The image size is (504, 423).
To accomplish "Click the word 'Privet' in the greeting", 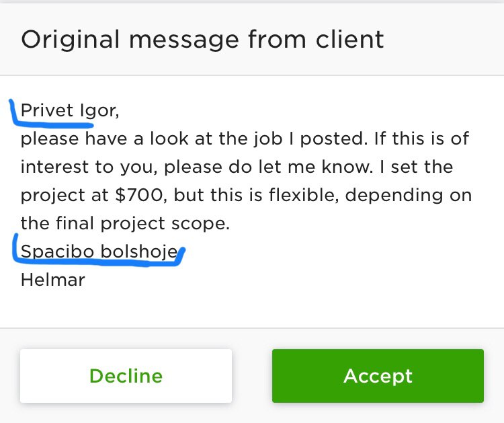I will 47,110.
